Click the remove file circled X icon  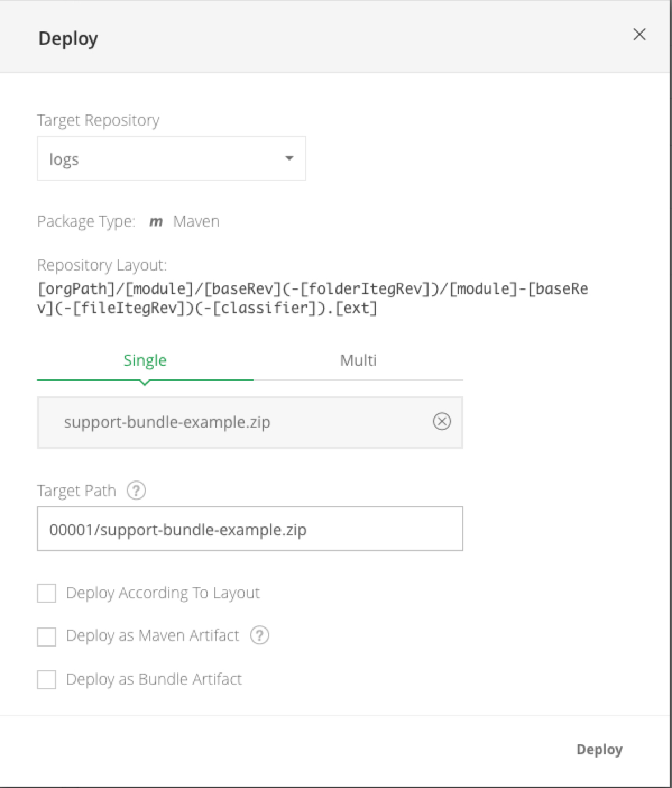coord(442,422)
